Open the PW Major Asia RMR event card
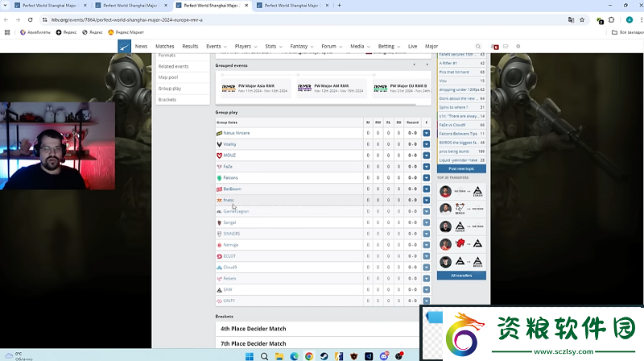The width and height of the screenshot is (644, 361). [254, 88]
